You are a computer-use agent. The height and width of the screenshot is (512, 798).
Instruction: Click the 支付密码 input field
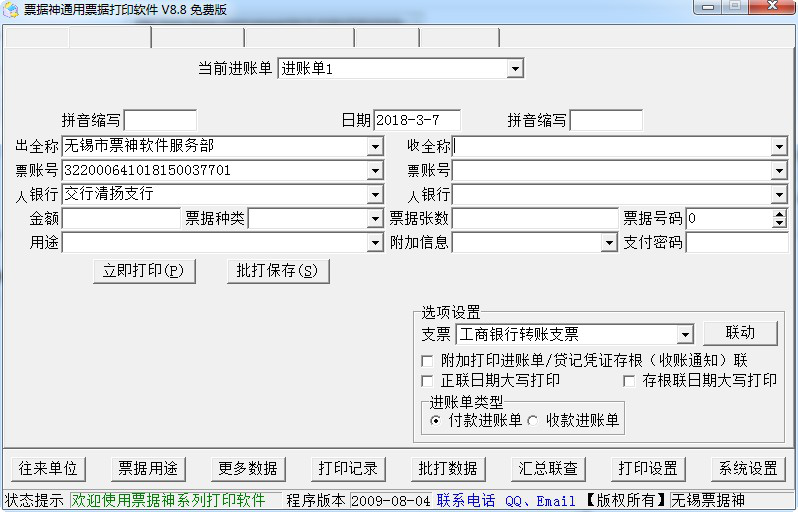pos(737,243)
